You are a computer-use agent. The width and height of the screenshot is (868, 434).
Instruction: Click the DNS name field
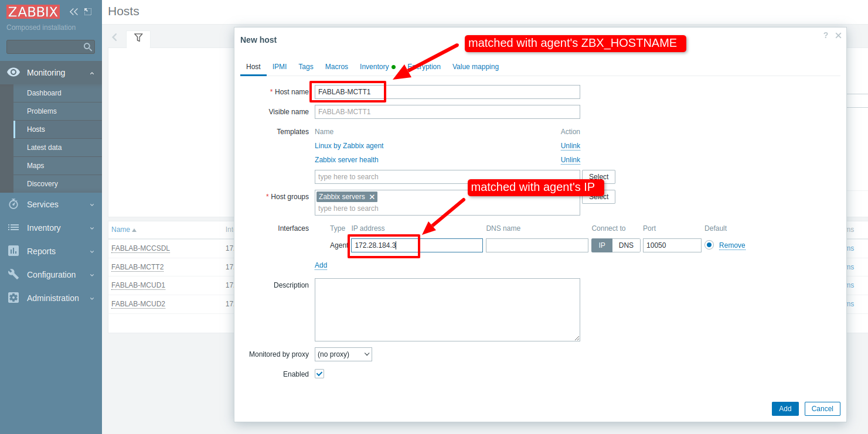(x=537, y=245)
